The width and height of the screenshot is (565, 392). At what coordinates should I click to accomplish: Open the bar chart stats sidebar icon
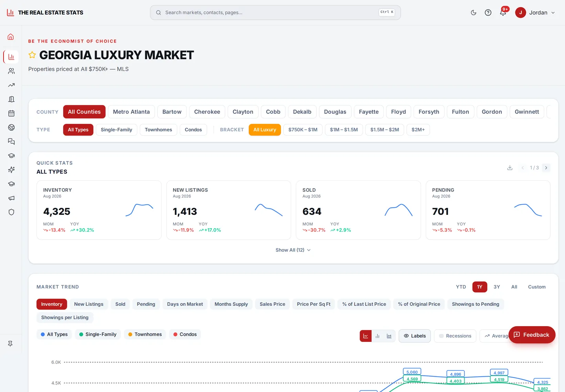[x=11, y=57]
